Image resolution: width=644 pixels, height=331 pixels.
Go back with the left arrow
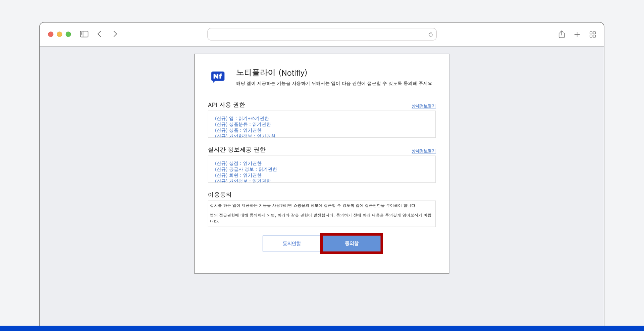(100, 34)
